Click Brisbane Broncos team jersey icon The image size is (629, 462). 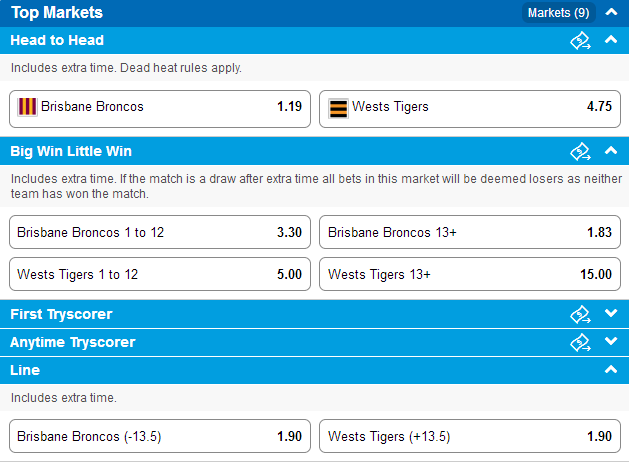point(27,107)
